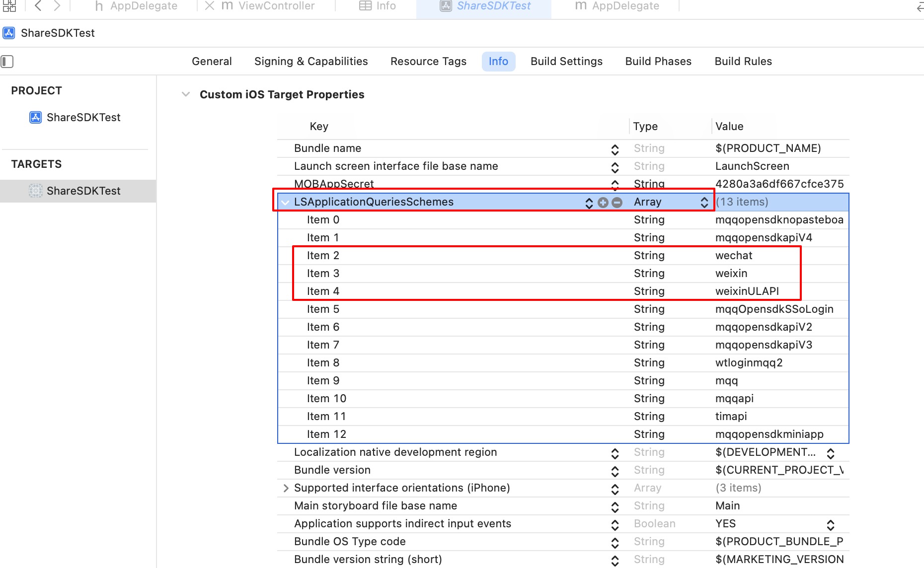The image size is (924, 568).
Task: Select the weixinULAPI value in Item 4
Action: point(747,291)
